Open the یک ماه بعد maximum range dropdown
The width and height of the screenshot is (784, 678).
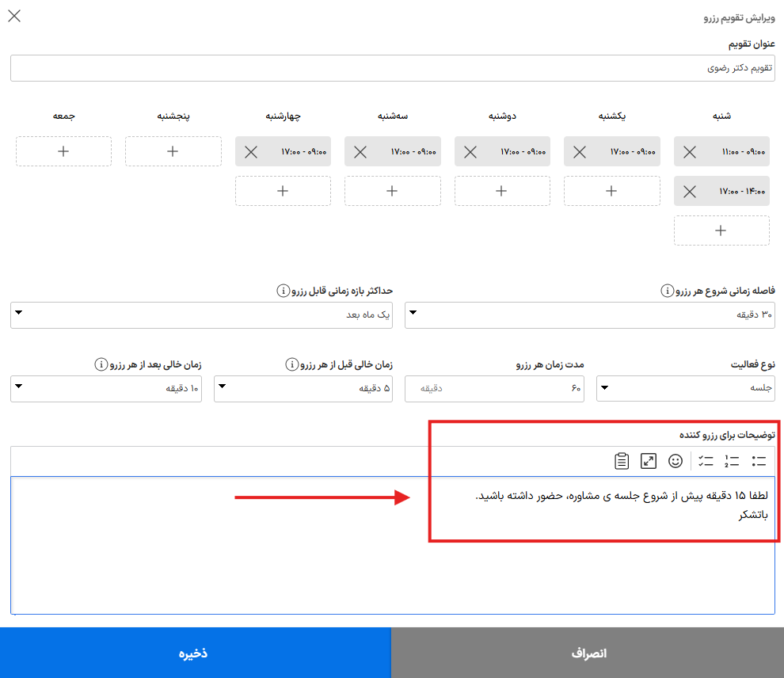[x=201, y=315]
